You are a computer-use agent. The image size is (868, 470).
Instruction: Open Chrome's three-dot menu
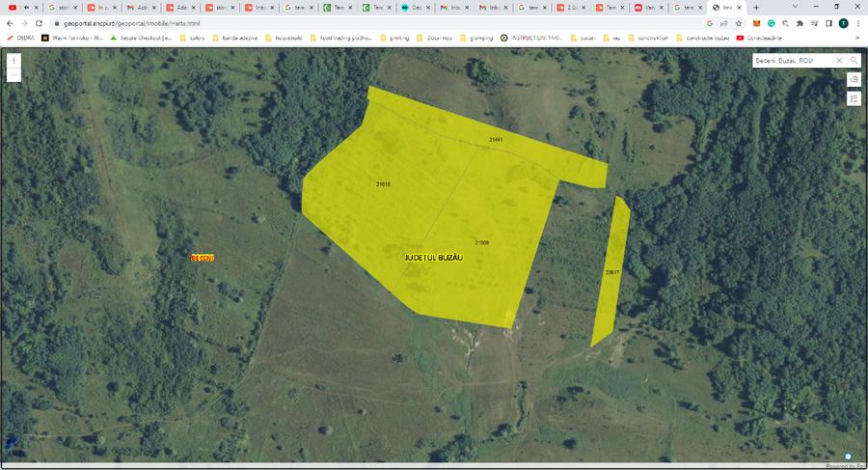click(858, 23)
